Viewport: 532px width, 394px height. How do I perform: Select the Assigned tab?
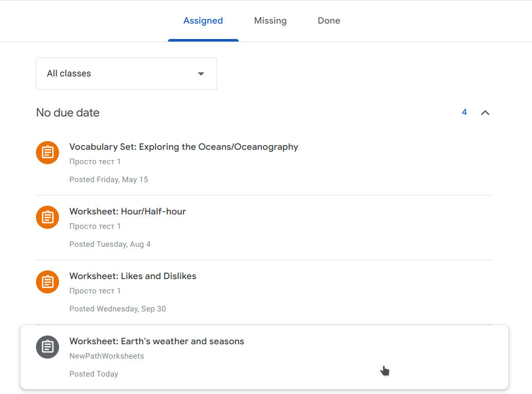[x=203, y=21]
